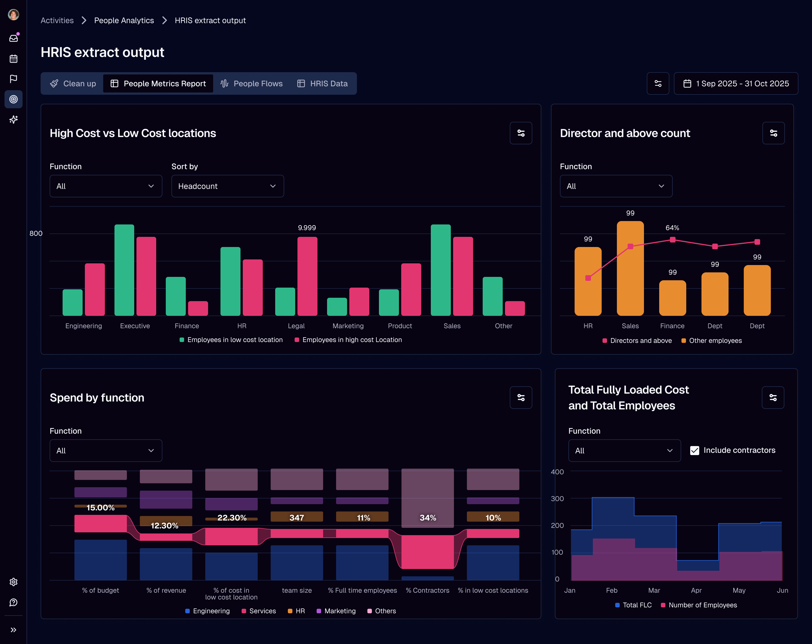This screenshot has width=812, height=644.
Task: Switch to the People Flows tab
Action: click(251, 84)
